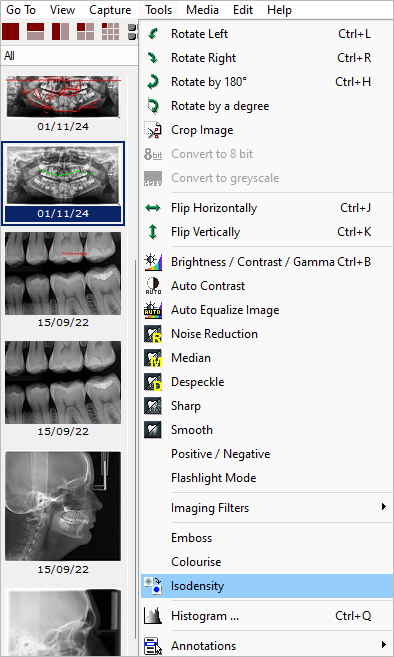Click the Ctrl+J shortcut text
This screenshot has height=657, width=394.
(355, 208)
